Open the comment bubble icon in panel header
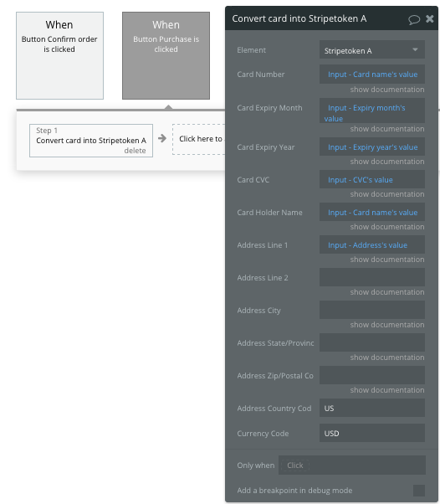Image resolution: width=440 pixels, height=504 pixels. coord(414,19)
